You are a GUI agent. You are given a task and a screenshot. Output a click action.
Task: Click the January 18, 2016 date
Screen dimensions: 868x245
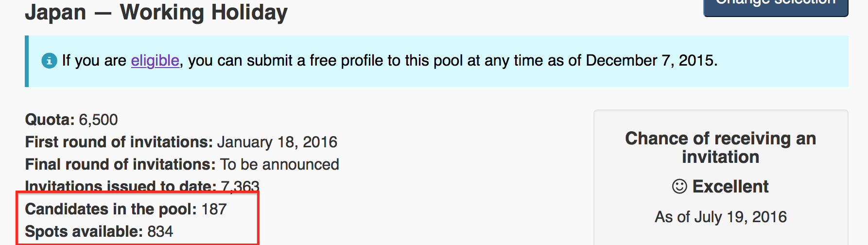tap(277, 142)
